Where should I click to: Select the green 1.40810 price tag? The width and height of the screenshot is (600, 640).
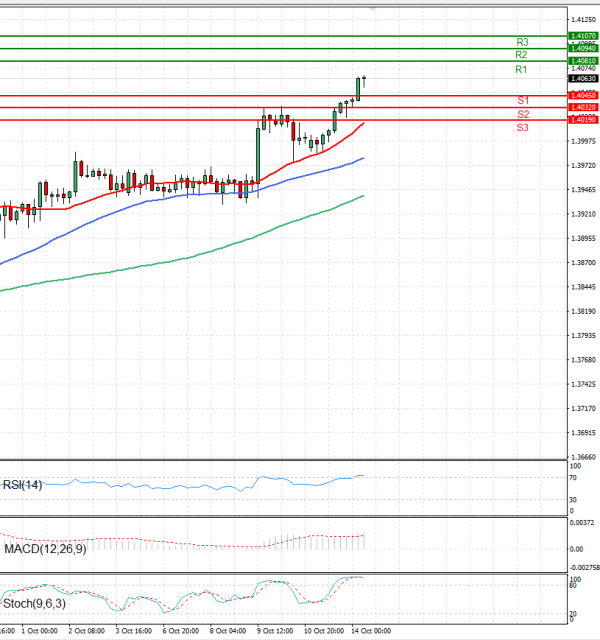coord(583,61)
